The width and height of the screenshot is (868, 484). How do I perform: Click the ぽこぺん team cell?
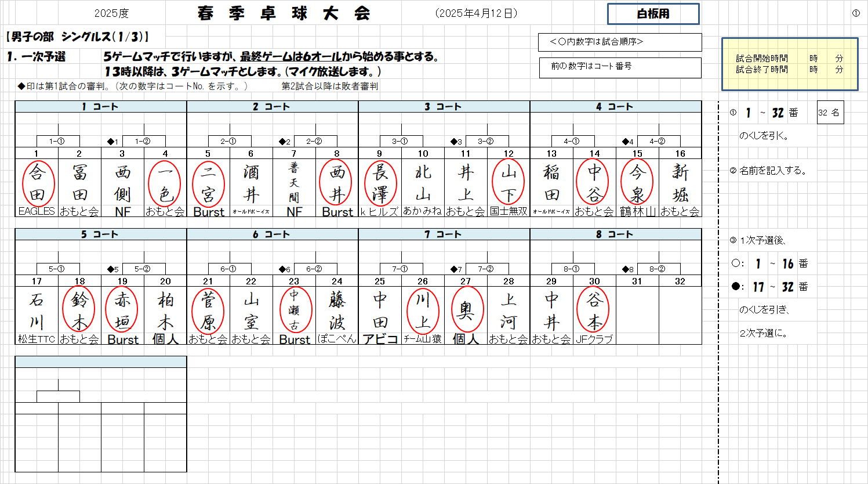pos(337,339)
